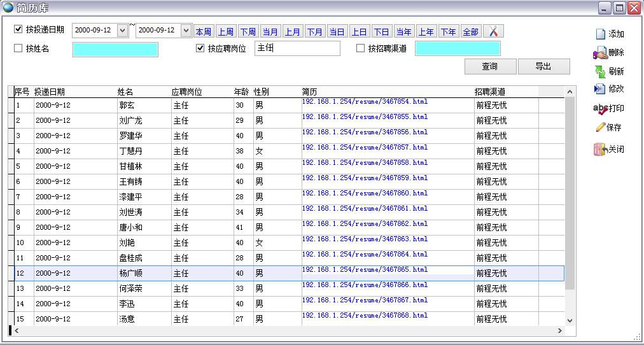Enable the 按姓名 checkbox
Image resolution: width=644 pixels, height=345 pixels.
[x=18, y=48]
